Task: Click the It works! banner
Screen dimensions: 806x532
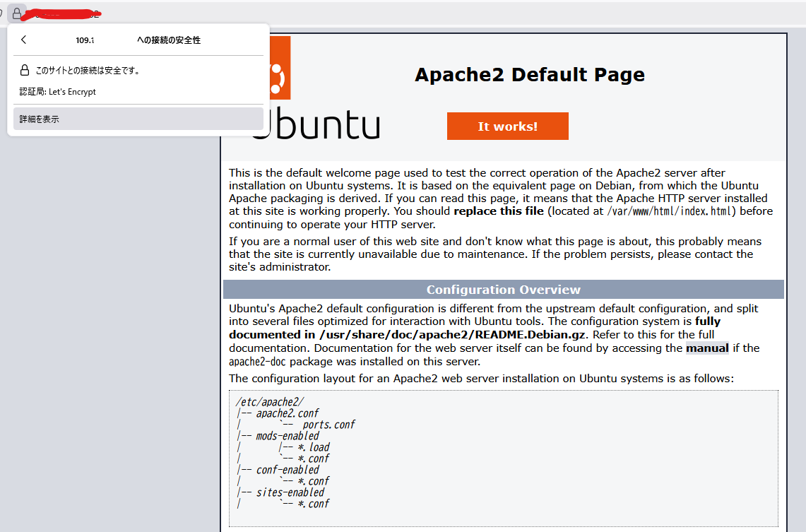Action: pyautogui.click(x=507, y=126)
